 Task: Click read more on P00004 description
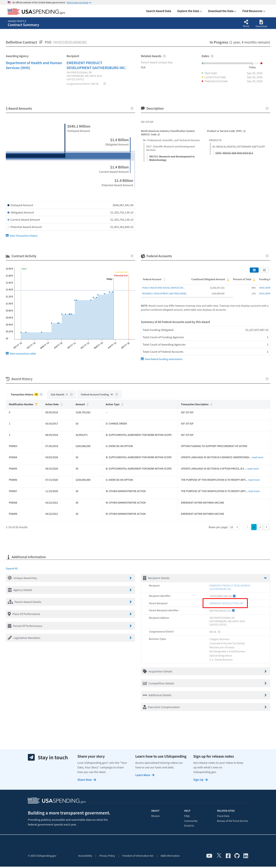coord(258,458)
